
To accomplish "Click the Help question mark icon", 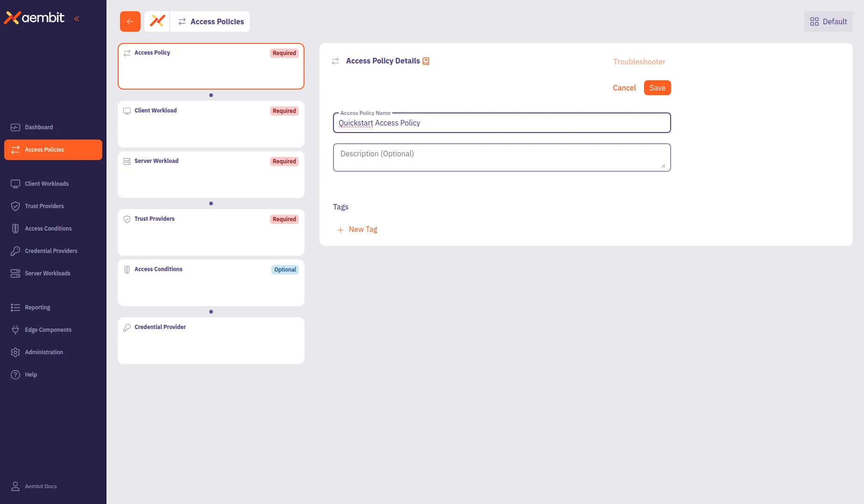I will [15, 374].
